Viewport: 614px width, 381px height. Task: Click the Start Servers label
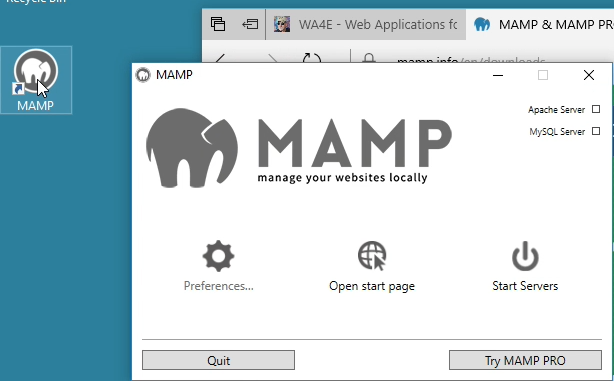(525, 286)
